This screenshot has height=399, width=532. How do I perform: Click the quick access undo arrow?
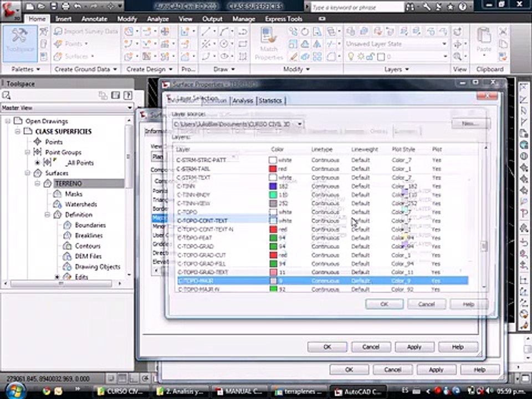(x=78, y=6)
